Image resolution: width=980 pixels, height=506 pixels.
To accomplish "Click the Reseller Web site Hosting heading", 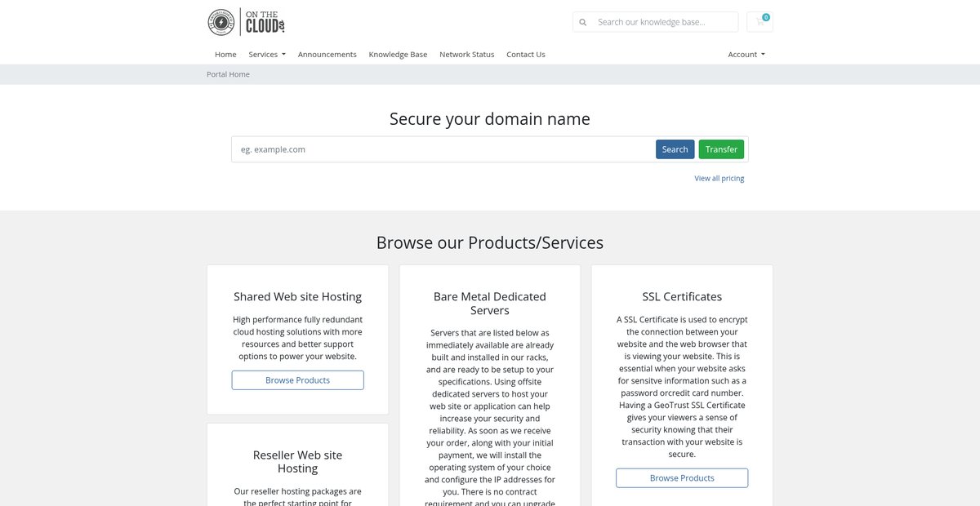I will (297, 462).
